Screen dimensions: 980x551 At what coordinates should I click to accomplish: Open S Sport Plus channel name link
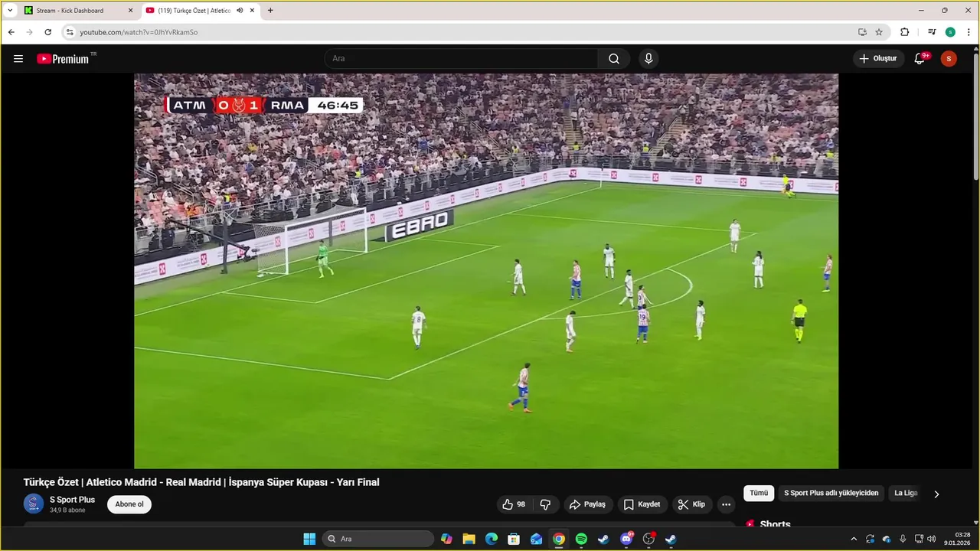click(x=73, y=500)
